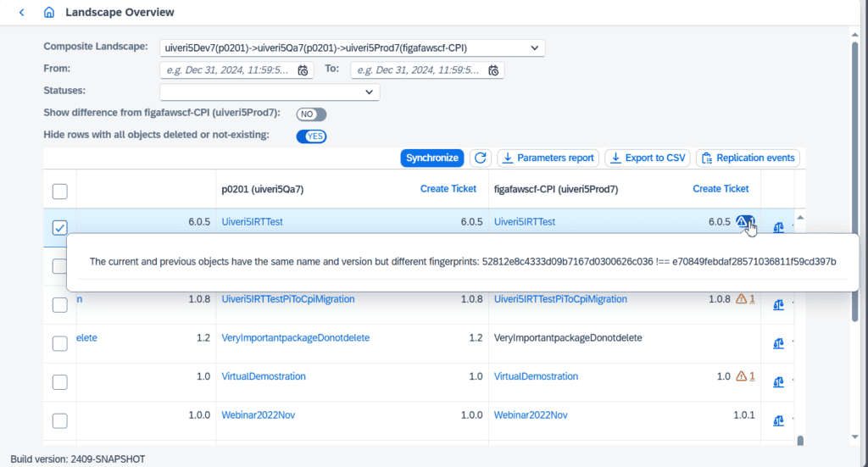Open VeryImportantpackageDonotdelete link in p0201 column

pyautogui.click(x=295, y=338)
